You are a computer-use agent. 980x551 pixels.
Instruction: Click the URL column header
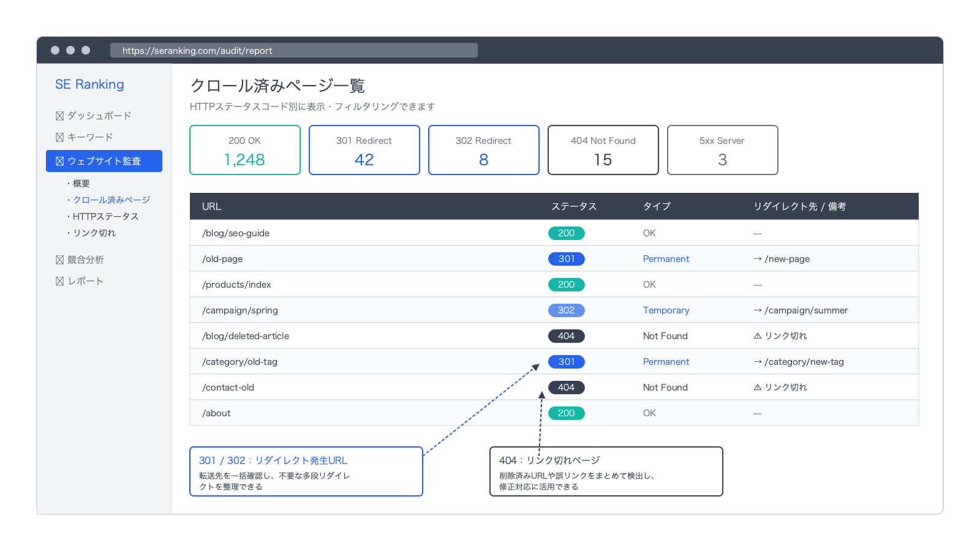click(212, 206)
